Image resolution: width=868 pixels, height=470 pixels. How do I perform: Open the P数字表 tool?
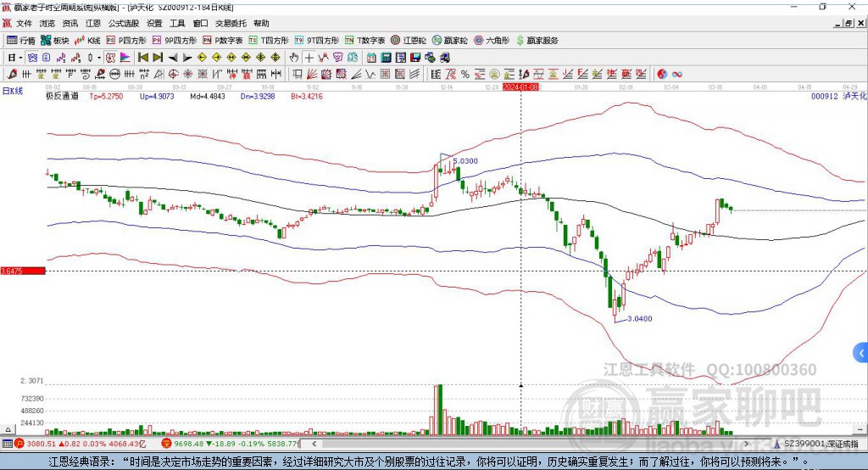tap(223, 41)
